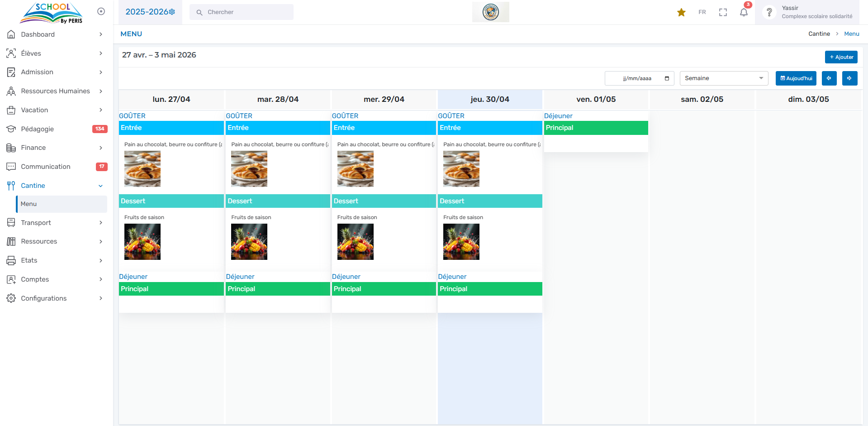The image size is (868, 426).
Task: Jump to today with Aujourd'hui button
Action: pyautogui.click(x=796, y=78)
